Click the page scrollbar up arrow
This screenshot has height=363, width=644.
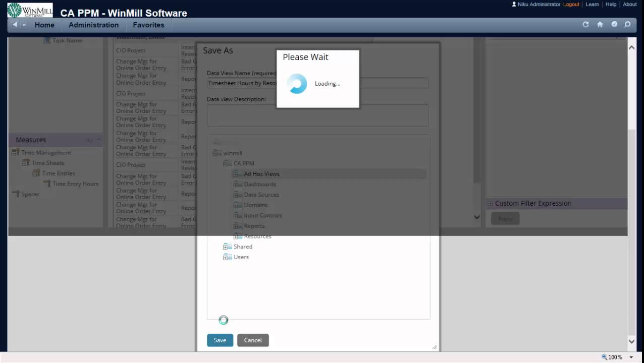click(631, 47)
